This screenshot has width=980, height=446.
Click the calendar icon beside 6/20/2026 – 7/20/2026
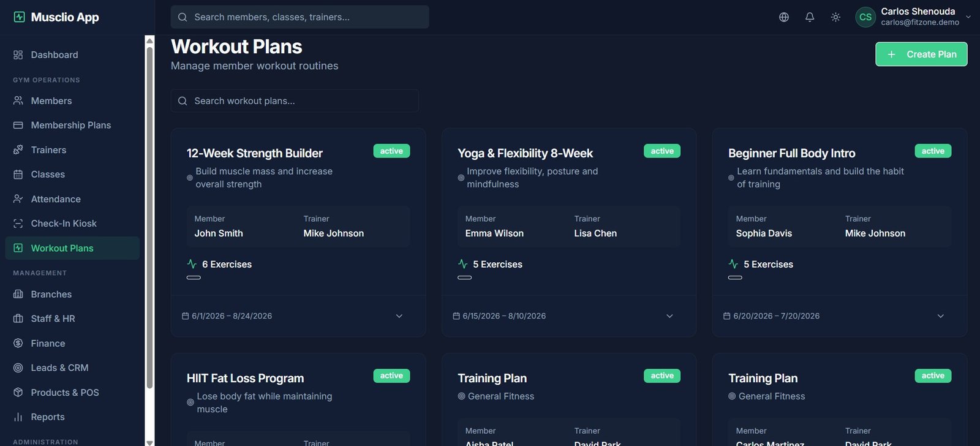coord(727,316)
